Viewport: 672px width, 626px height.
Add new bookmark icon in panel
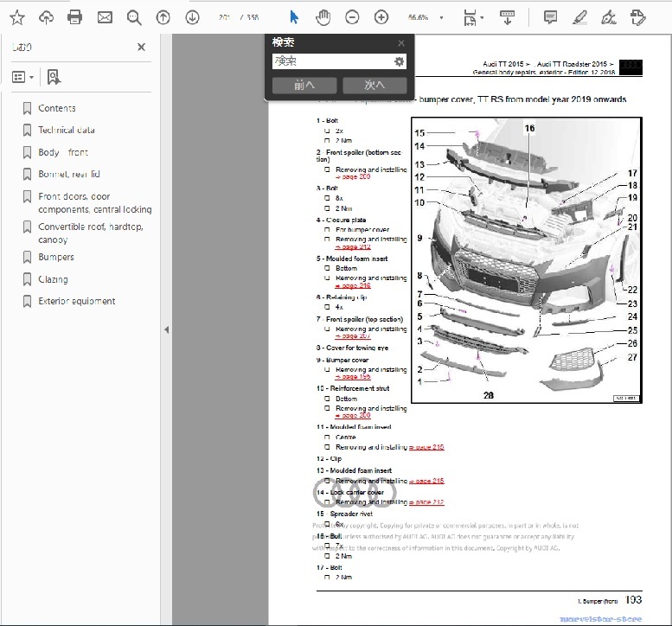tap(54, 77)
